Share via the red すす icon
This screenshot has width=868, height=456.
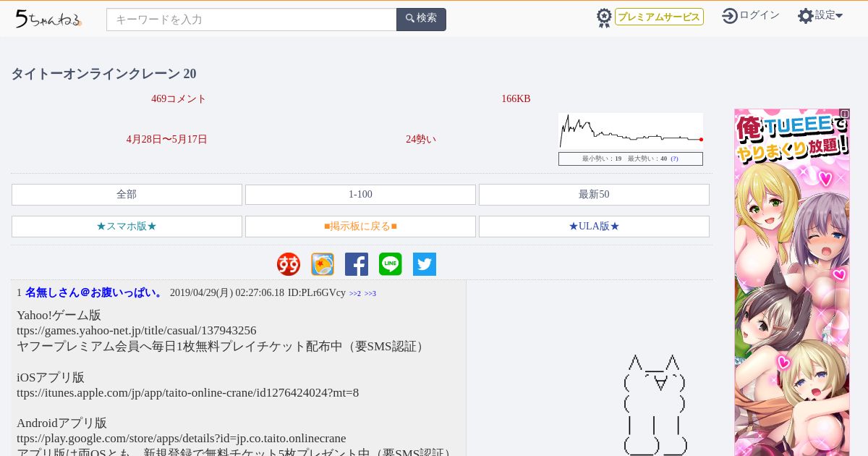[289, 264]
